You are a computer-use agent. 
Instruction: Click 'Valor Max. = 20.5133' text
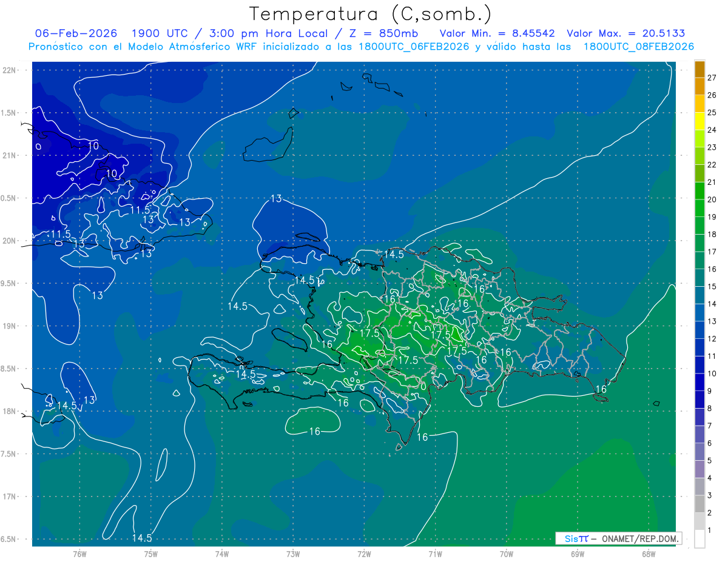(x=626, y=33)
